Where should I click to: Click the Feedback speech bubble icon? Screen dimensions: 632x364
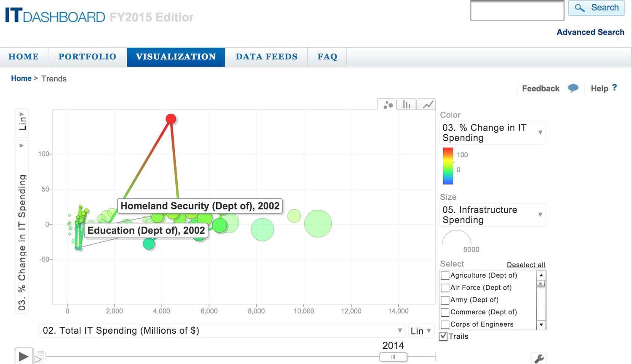point(573,88)
